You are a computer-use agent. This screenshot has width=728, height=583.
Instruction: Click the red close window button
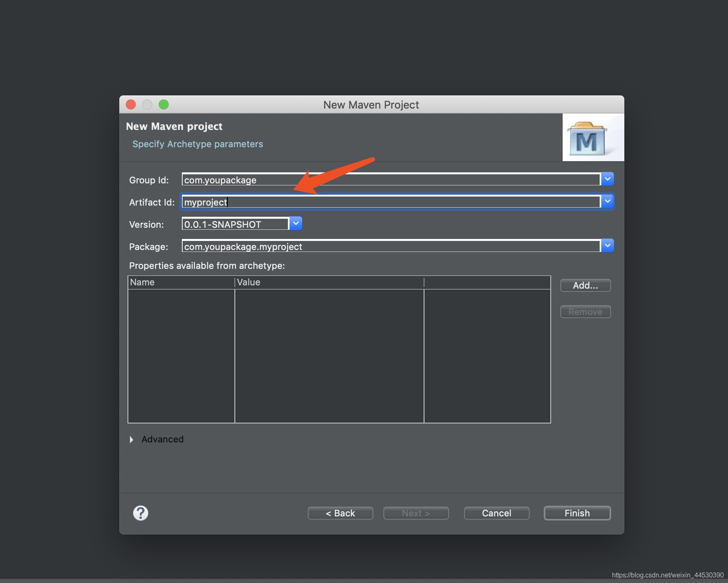click(x=131, y=104)
